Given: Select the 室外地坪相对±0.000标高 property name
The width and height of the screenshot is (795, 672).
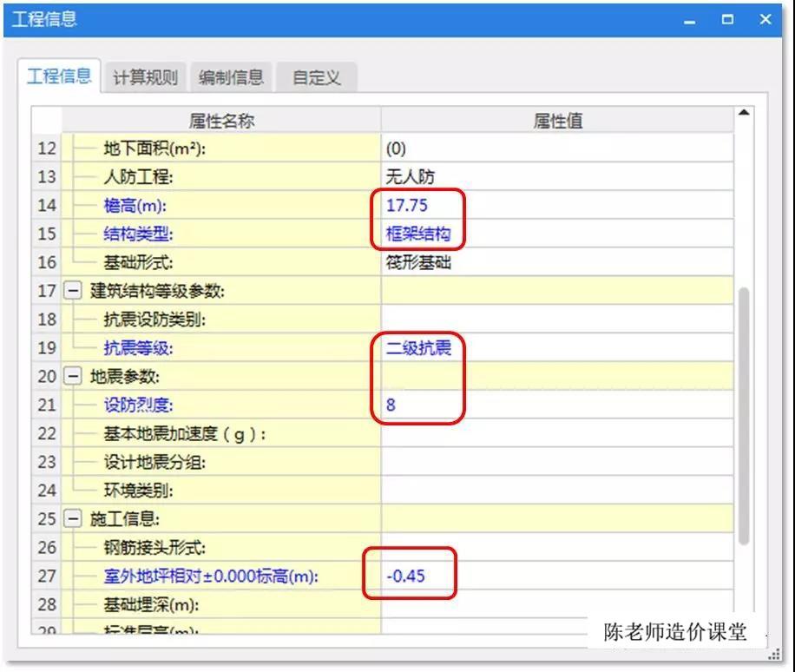Looking at the screenshot, I should [210, 576].
